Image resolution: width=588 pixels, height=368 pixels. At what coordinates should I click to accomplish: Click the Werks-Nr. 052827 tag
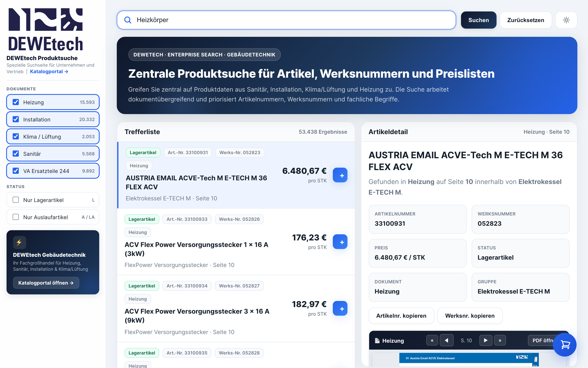(239, 286)
